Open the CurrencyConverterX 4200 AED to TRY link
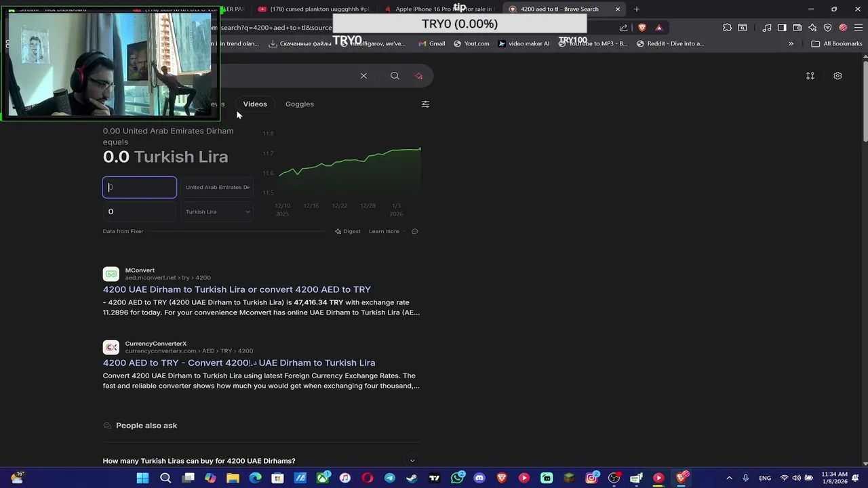This screenshot has width=868, height=488. coord(239,363)
